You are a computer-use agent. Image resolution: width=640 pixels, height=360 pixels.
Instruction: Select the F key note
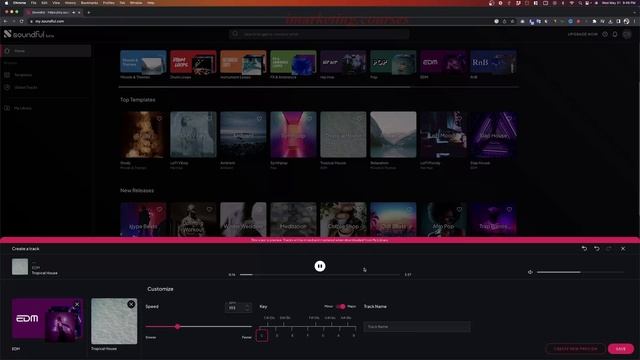click(x=308, y=336)
